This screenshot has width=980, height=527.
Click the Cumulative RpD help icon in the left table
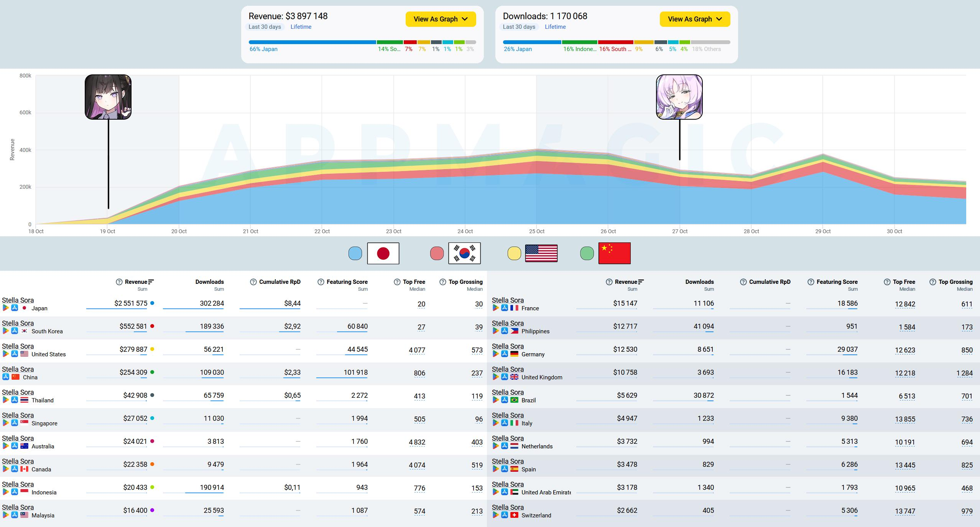tap(253, 282)
